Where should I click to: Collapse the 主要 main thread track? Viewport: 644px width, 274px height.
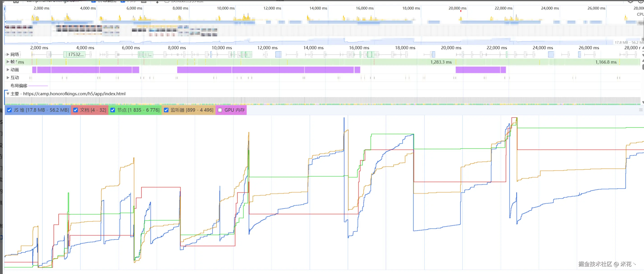coord(8,94)
